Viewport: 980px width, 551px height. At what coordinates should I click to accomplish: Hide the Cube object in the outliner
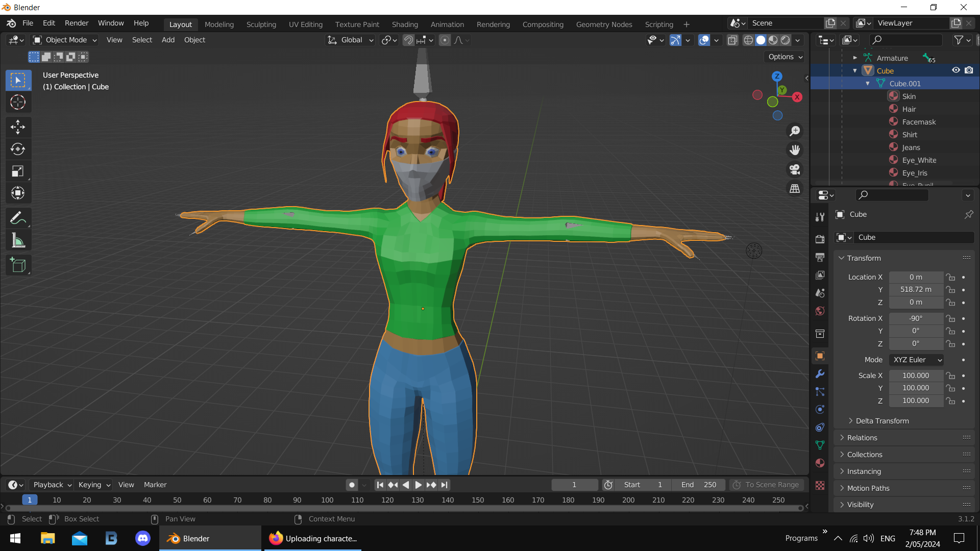[955, 70]
